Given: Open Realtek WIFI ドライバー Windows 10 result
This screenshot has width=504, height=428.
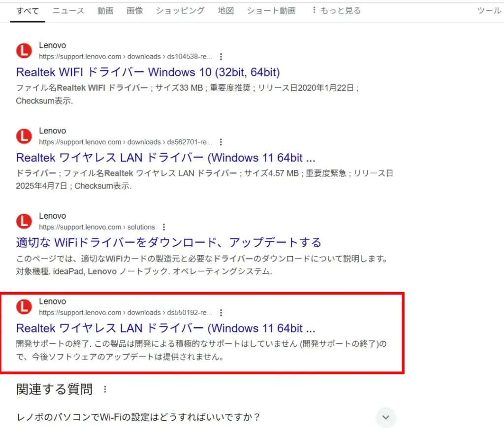Looking at the screenshot, I should 148,72.
